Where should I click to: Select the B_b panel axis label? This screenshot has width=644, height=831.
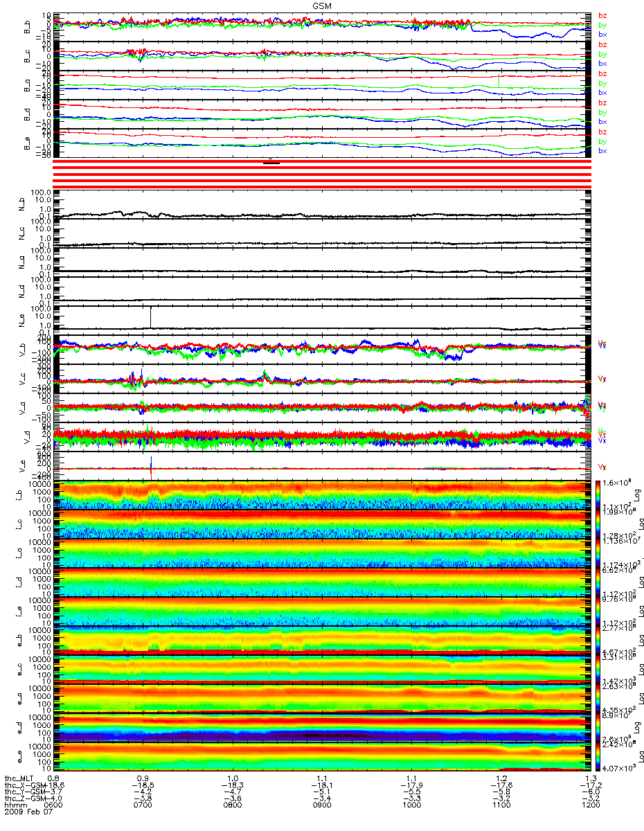(x=28, y=26)
